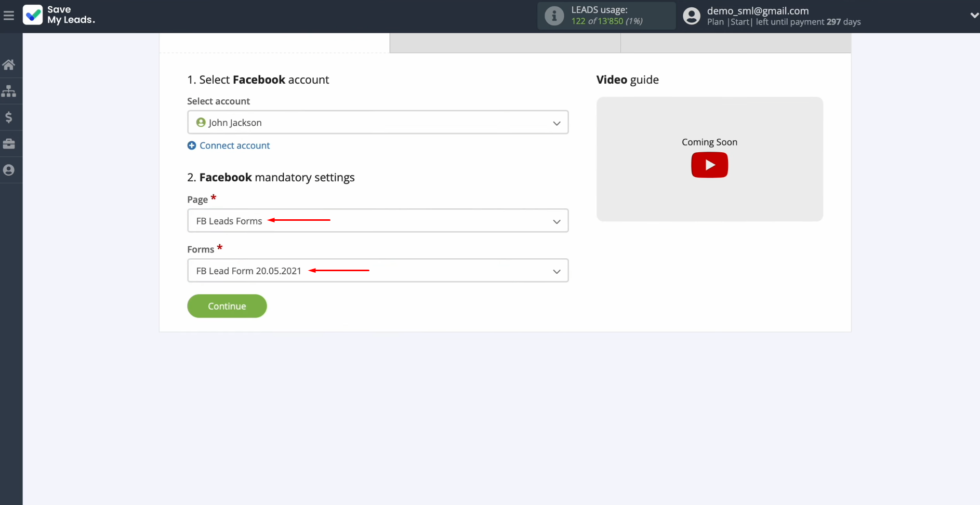Click the SaveMyLeads checkmark logo

pos(33,15)
